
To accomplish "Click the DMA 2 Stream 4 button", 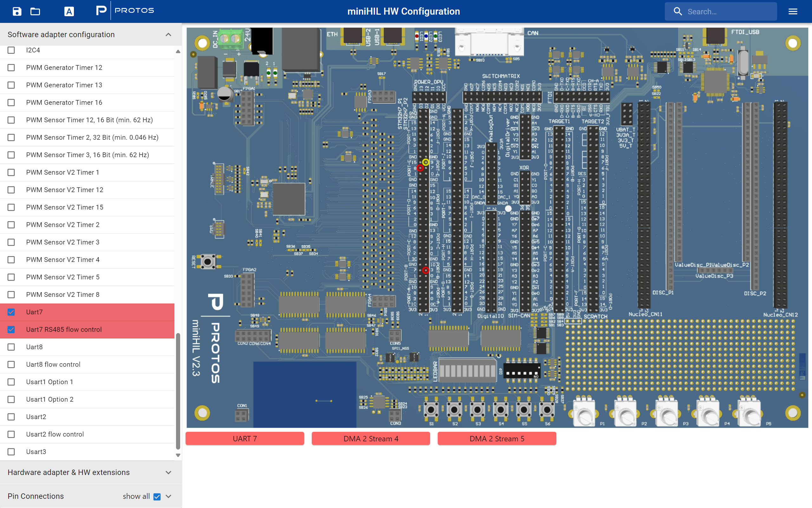I will point(371,438).
